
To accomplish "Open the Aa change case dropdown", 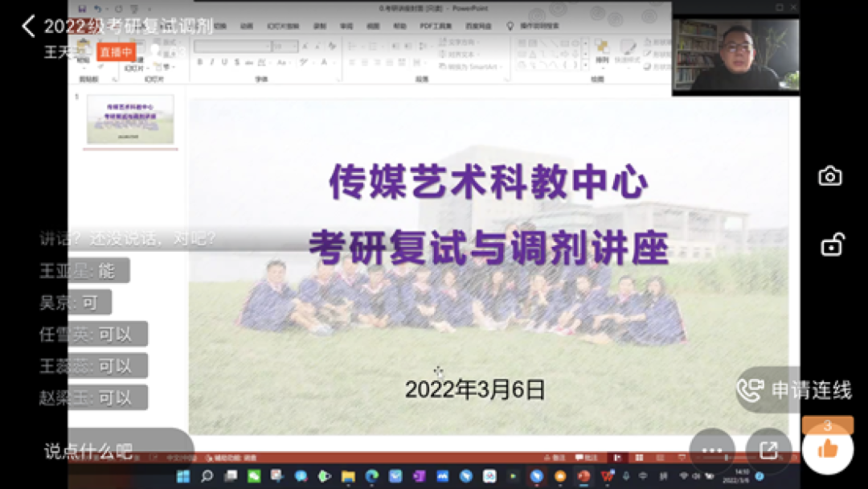I will pyautogui.click(x=282, y=63).
